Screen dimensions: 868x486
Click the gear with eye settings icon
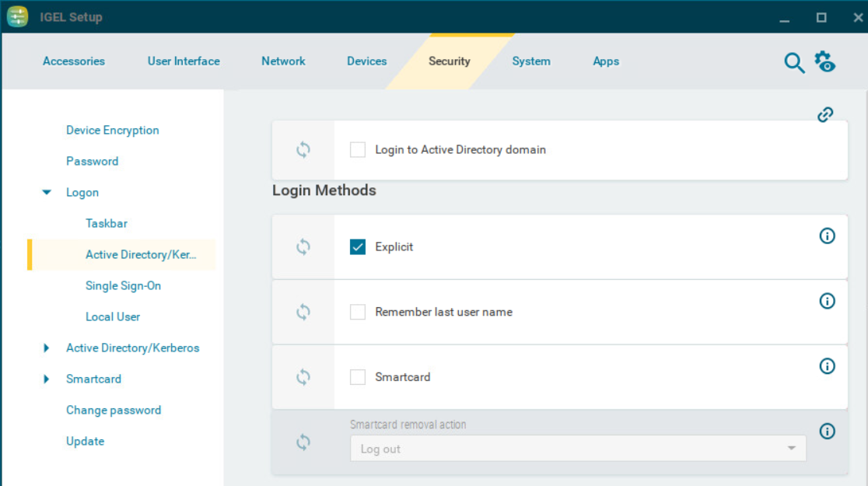824,62
